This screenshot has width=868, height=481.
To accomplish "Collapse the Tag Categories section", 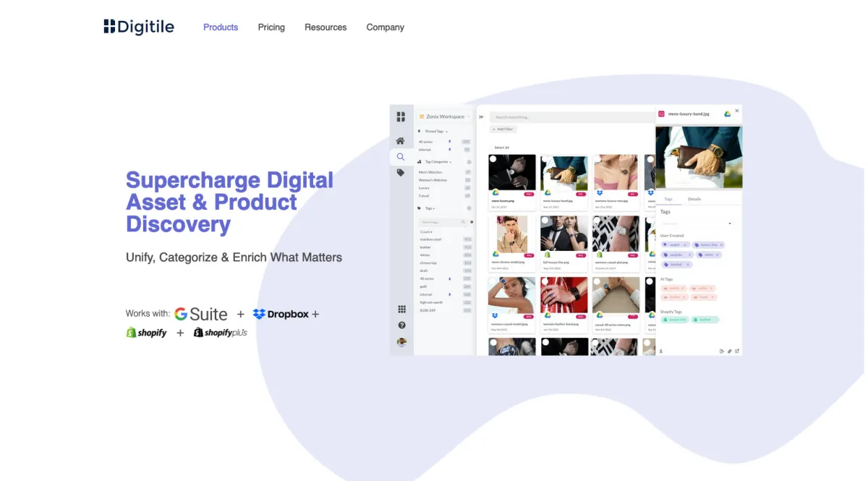I will point(440,161).
